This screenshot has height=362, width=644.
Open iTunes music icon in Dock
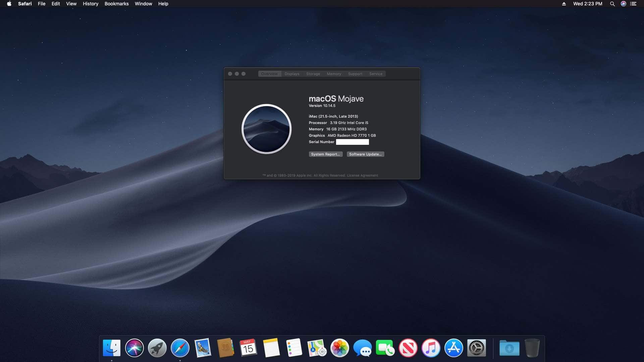point(431,348)
